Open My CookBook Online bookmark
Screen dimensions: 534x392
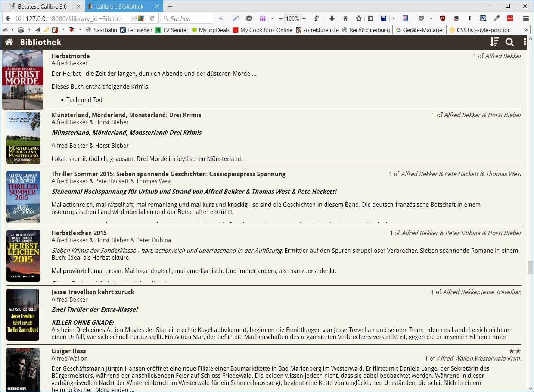coord(263,30)
